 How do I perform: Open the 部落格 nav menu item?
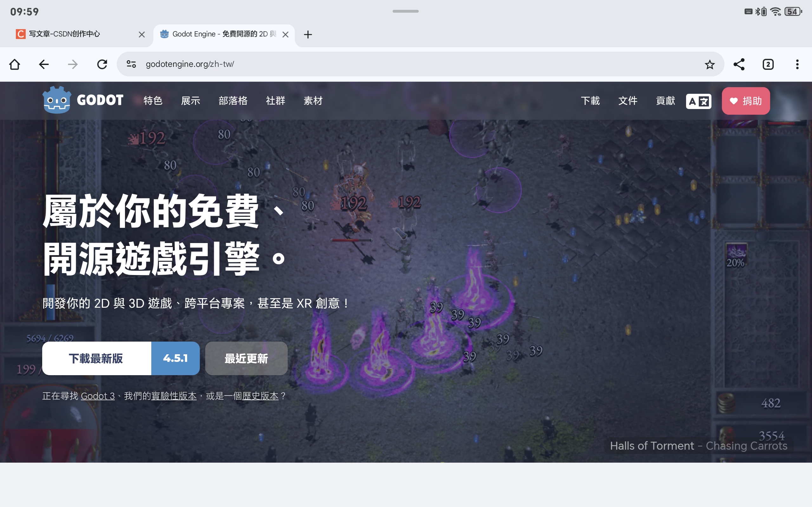pyautogui.click(x=233, y=100)
